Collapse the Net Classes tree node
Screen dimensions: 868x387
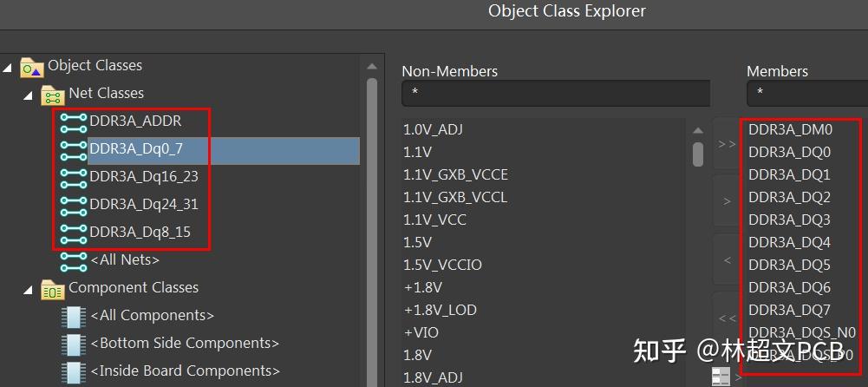tap(29, 94)
